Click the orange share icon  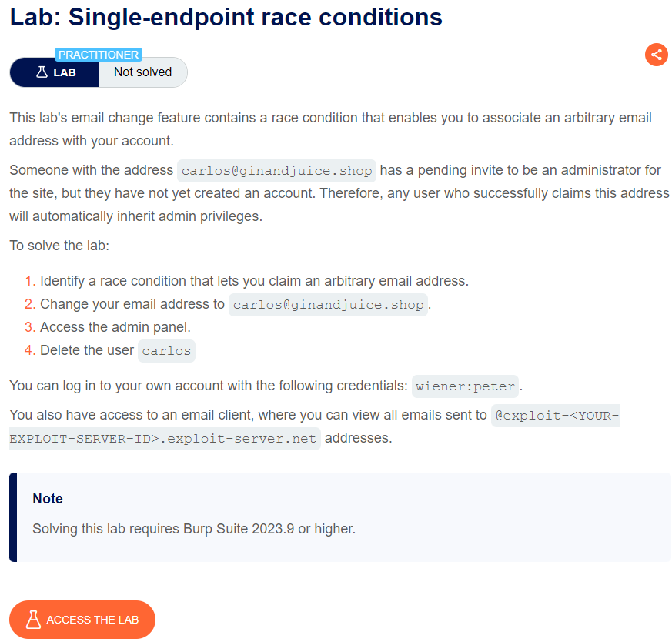656,55
